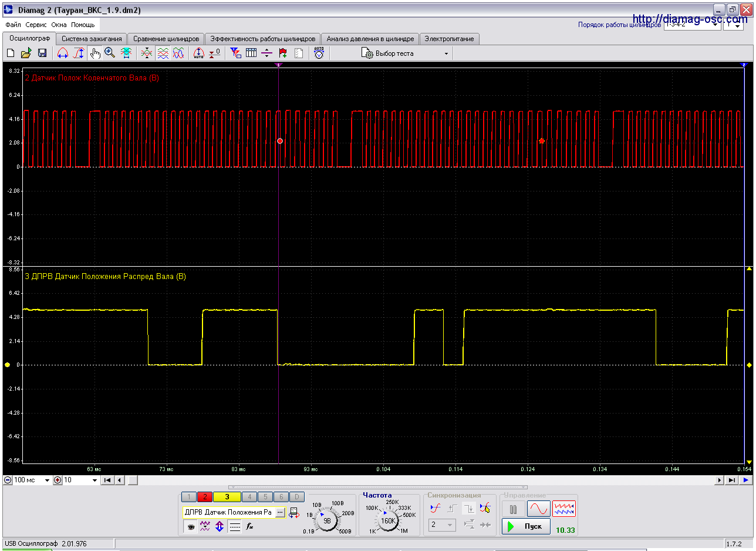Click the red plus zoom-in icon

click(58, 480)
